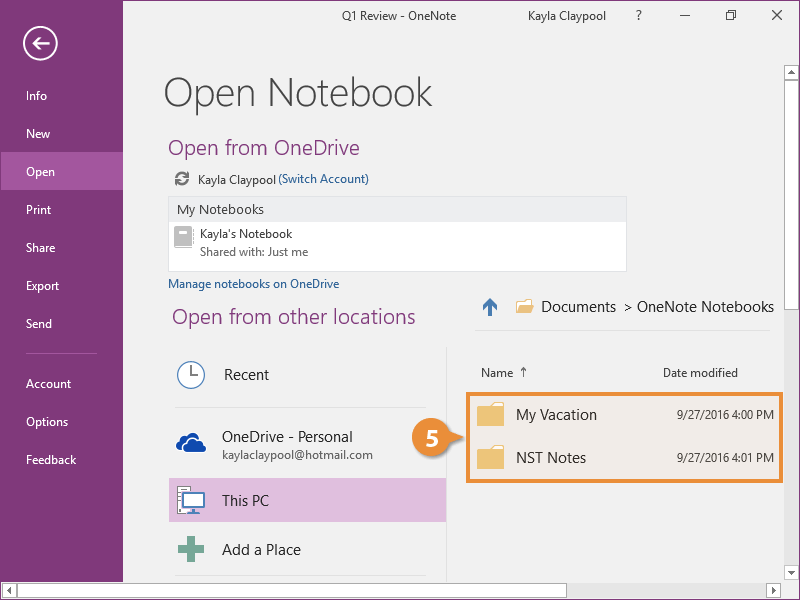The width and height of the screenshot is (800, 600).
Task: Open the My Vacation folder
Action: pyautogui.click(x=556, y=415)
